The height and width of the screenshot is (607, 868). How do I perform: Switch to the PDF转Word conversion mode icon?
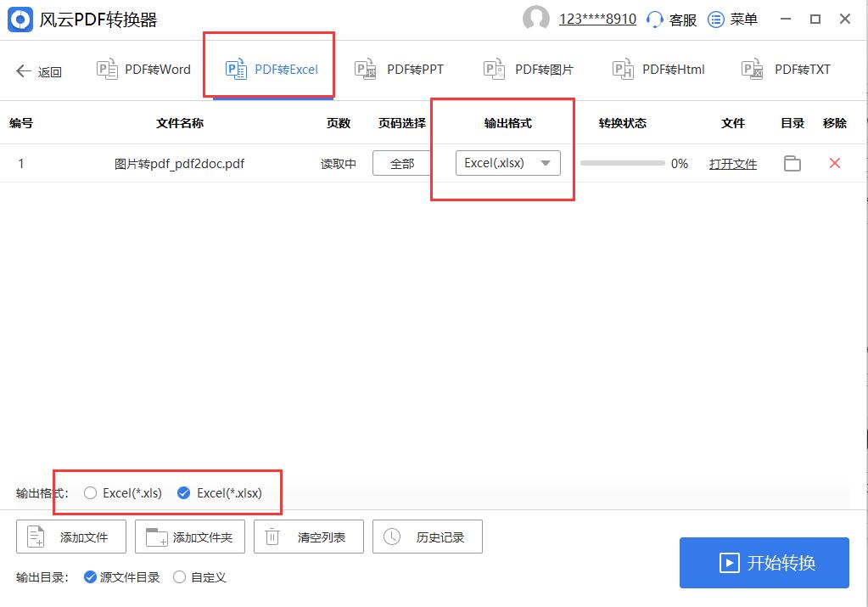108,70
